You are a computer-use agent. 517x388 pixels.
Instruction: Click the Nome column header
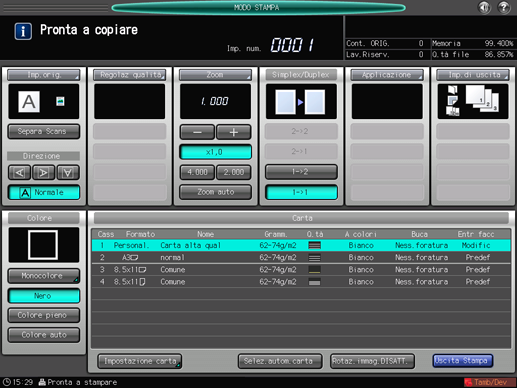coord(205,234)
